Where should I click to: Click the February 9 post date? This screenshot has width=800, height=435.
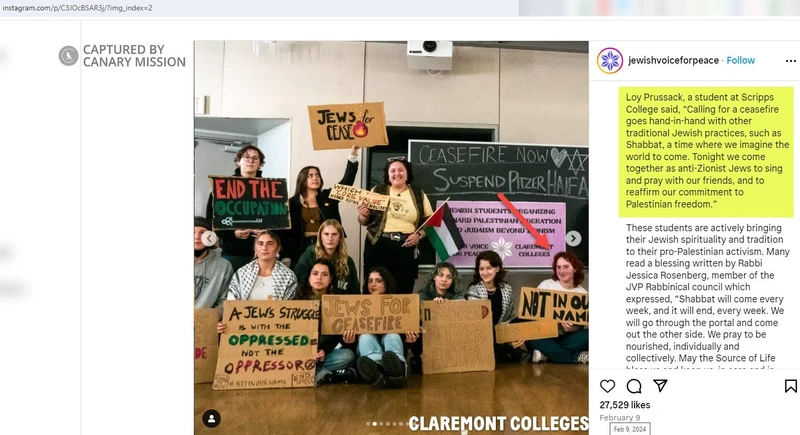[x=619, y=418]
